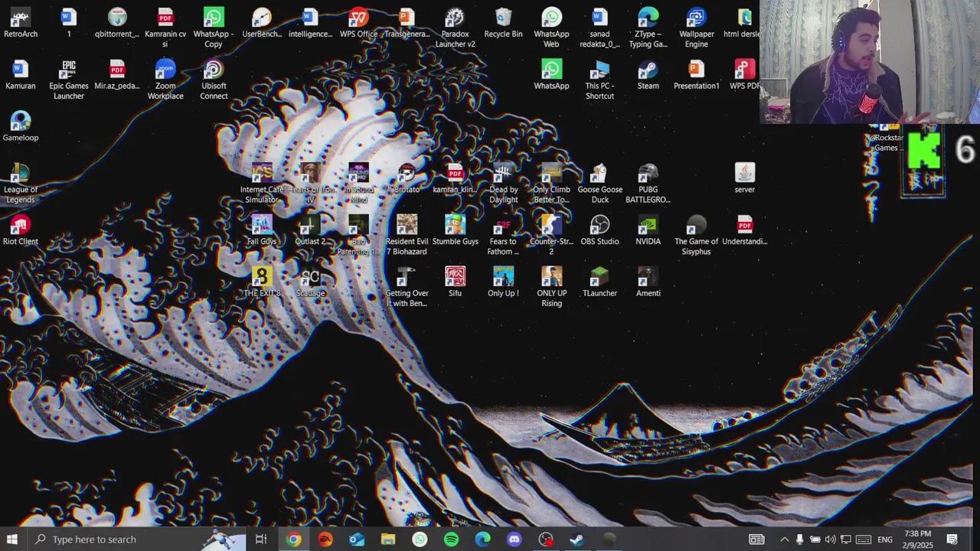Screen dimensions: 980x551
Task: Open the qbittorrent desktop shortcut
Action: coord(117,23)
